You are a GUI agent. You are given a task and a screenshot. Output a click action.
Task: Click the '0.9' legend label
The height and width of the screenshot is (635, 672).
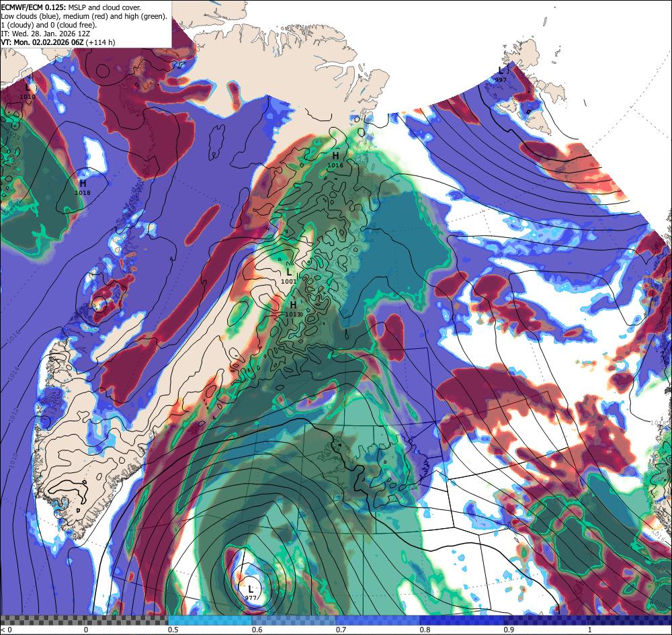click(x=509, y=630)
